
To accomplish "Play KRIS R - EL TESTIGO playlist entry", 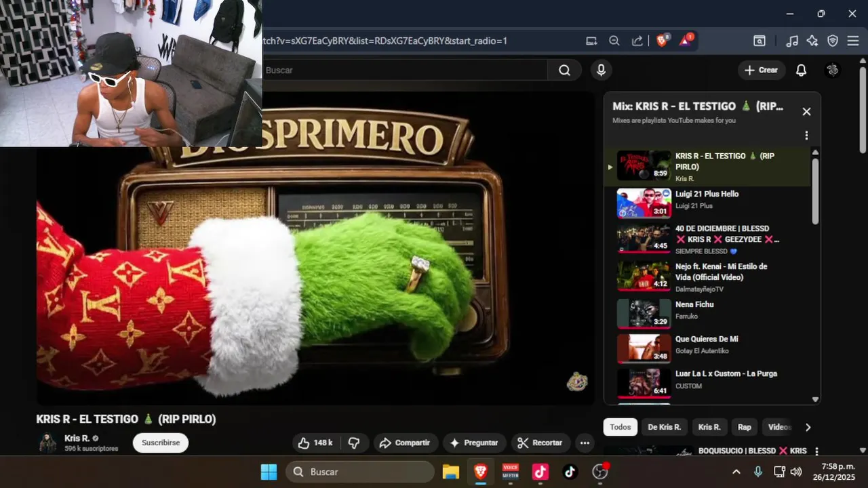I will pos(709,165).
